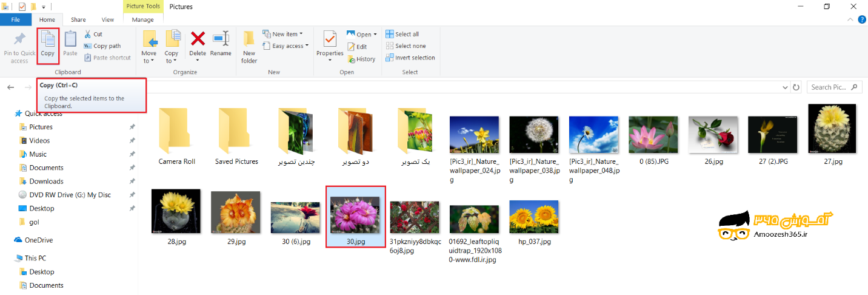Screen dimensions: 868x295
Task: Open the چندین تصویر folder
Action: [296, 136]
